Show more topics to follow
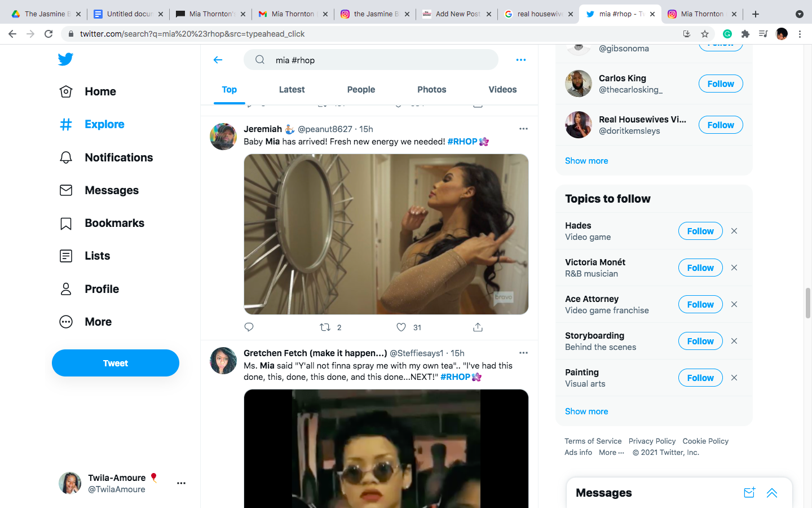 (586, 411)
